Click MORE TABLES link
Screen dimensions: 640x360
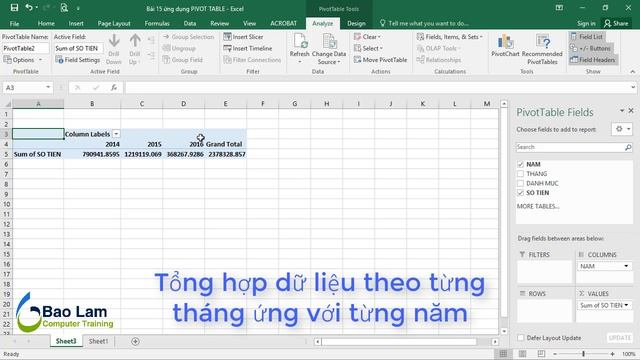coord(538,206)
